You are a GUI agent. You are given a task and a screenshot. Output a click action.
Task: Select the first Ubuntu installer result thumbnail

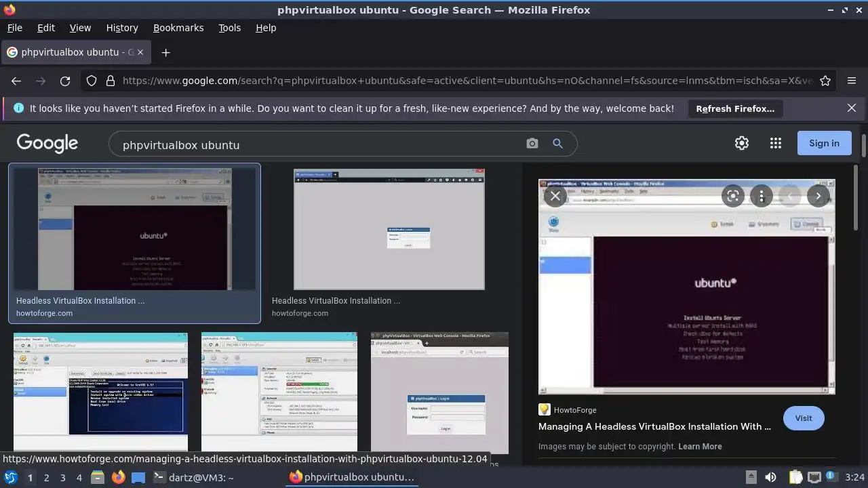pos(134,229)
